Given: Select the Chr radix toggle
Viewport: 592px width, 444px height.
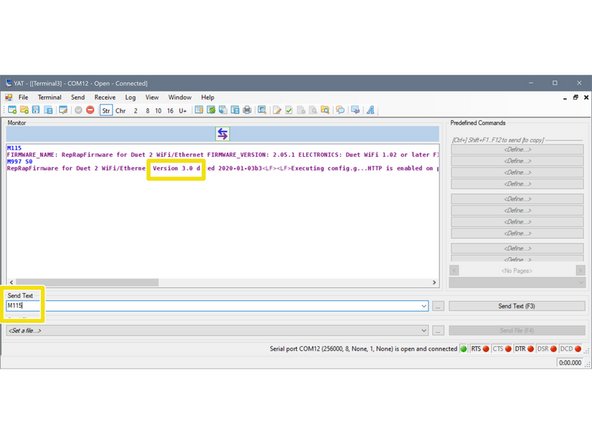Looking at the screenshot, I should click(120, 110).
